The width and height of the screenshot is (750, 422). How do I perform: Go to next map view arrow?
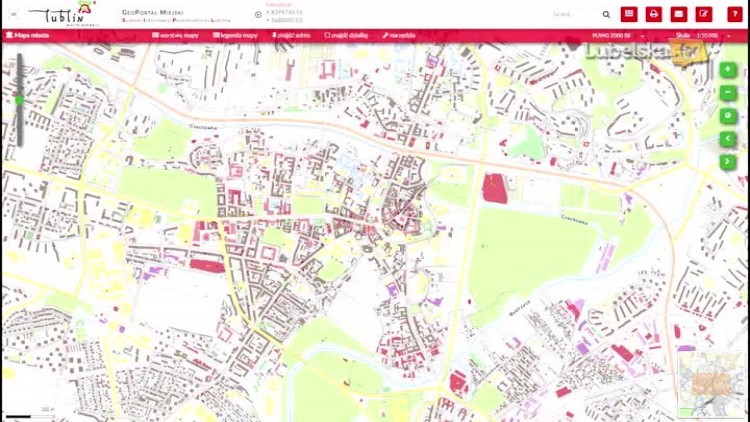pyautogui.click(x=728, y=162)
